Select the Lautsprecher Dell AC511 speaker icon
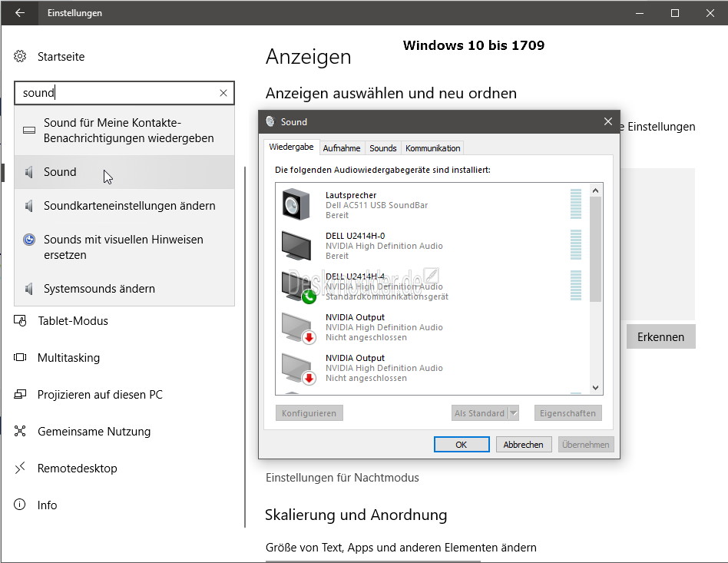728x563 pixels. click(296, 204)
